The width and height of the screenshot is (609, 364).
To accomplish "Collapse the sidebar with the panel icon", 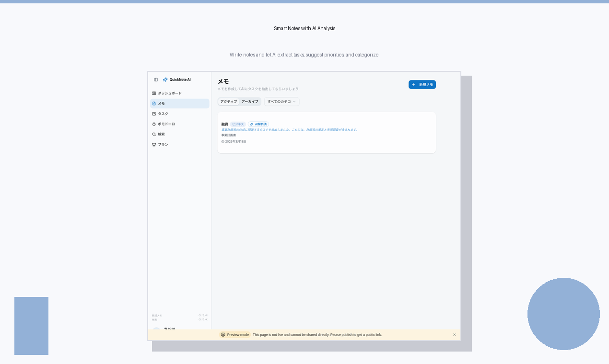I will pyautogui.click(x=156, y=80).
